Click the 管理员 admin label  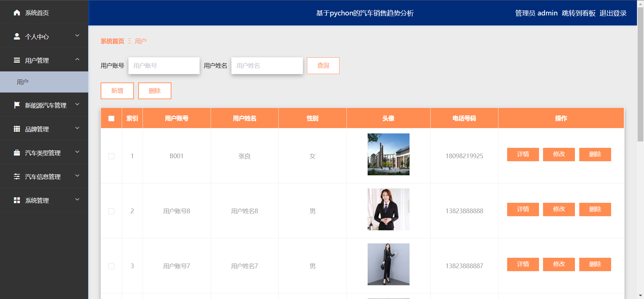536,13
